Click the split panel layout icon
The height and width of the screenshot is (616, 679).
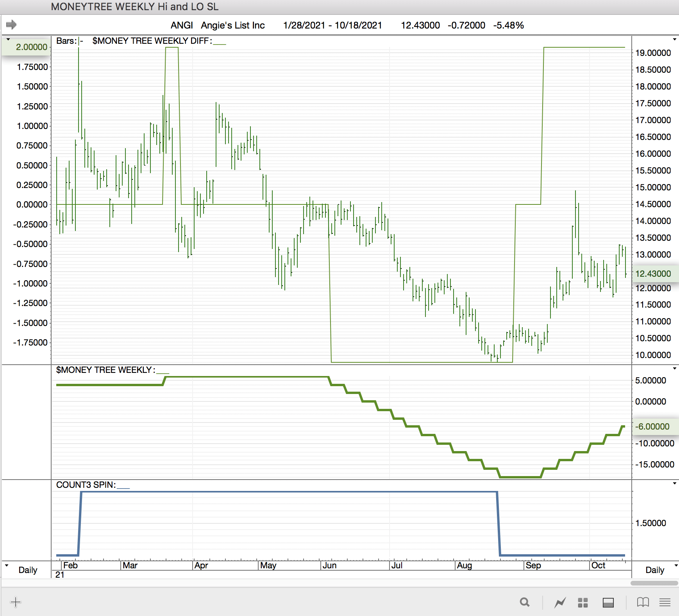tap(608, 603)
